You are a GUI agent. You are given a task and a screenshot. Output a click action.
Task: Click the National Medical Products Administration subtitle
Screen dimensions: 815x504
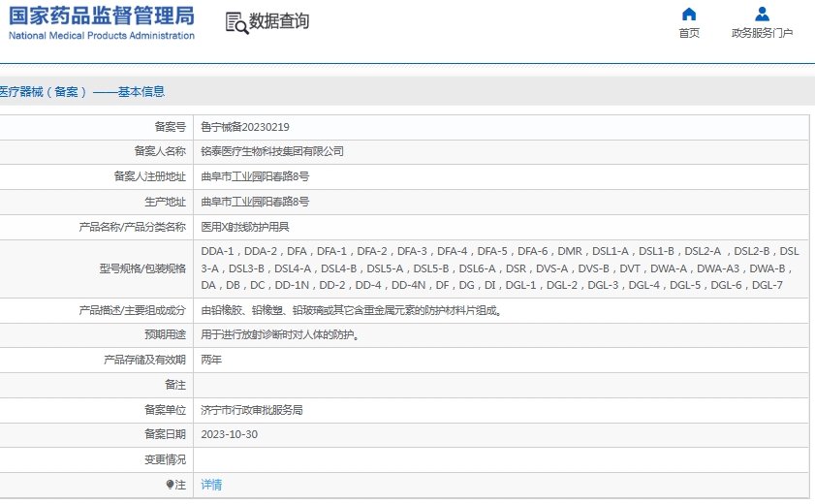(x=102, y=36)
